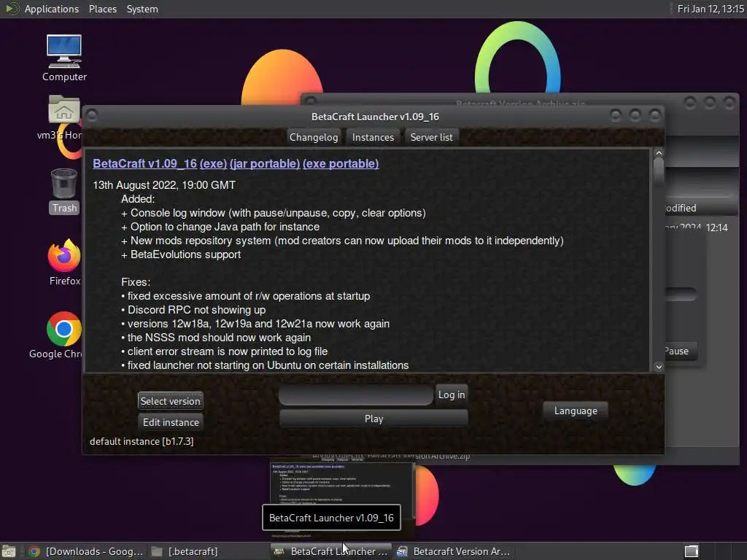Switch to the Changelog tab

point(314,137)
